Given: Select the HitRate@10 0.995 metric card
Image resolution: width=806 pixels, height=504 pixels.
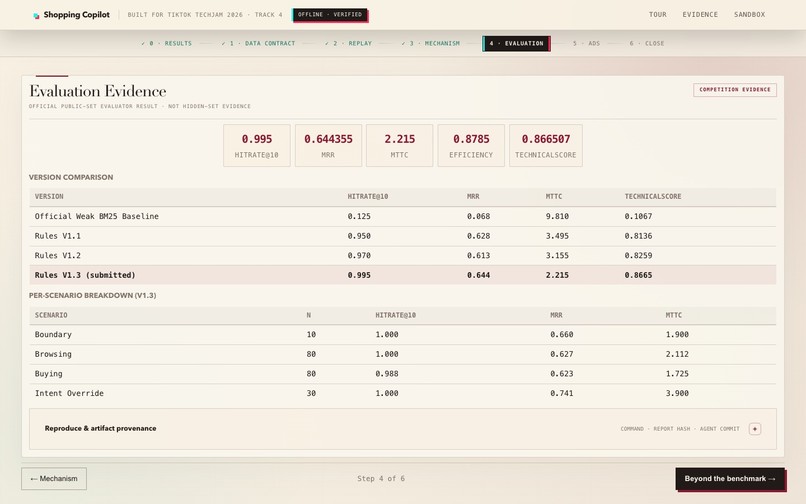Looking at the screenshot, I should (x=257, y=146).
